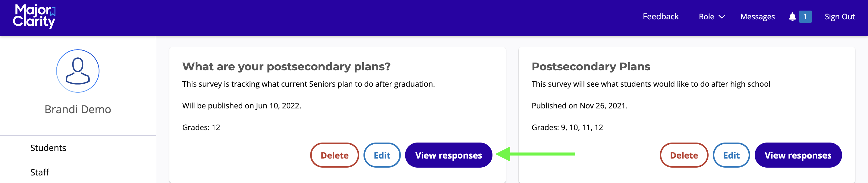Viewport: 868px width, 183px height.
Task: Click the "Postsecondary Plans" survey title
Action: (591, 66)
